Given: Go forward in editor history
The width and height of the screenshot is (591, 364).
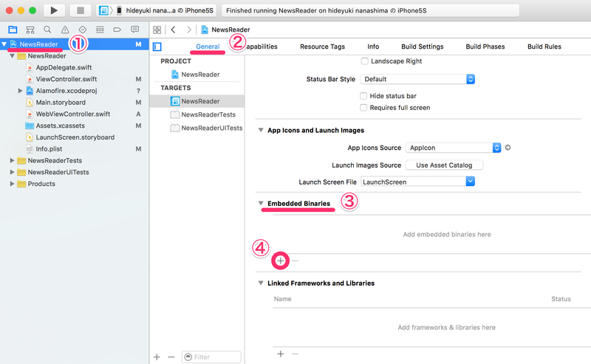Looking at the screenshot, I should pyautogui.click(x=189, y=30).
